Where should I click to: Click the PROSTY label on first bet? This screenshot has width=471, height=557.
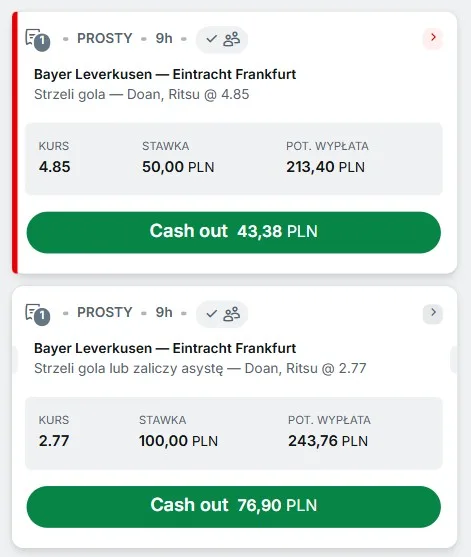click(104, 38)
